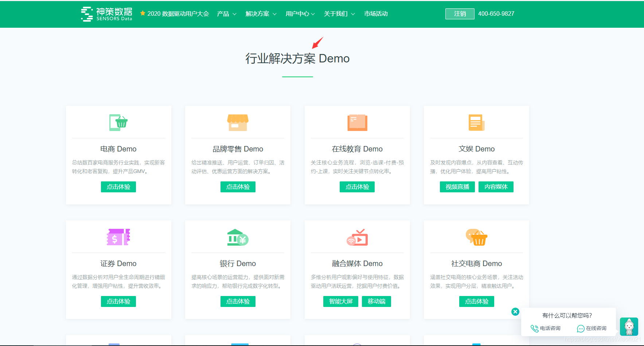Dismiss the chat widget with the X

click(x=515, y=312)
